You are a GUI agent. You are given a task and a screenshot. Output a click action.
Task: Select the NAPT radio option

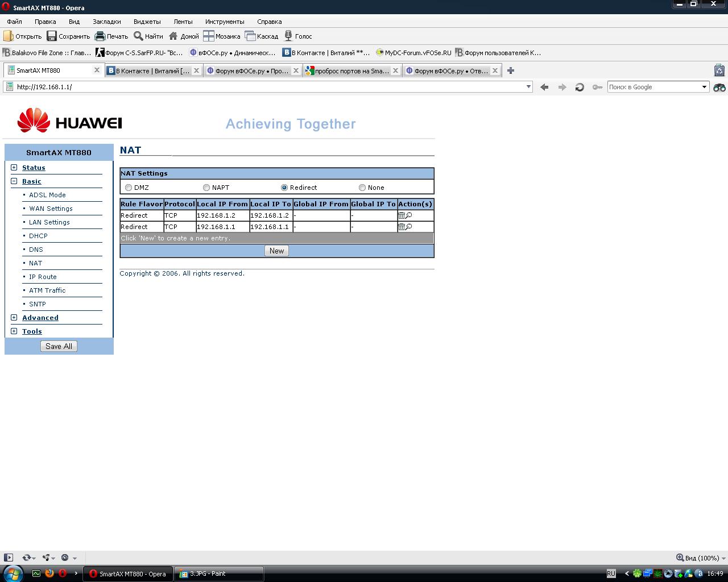point(206,188)
